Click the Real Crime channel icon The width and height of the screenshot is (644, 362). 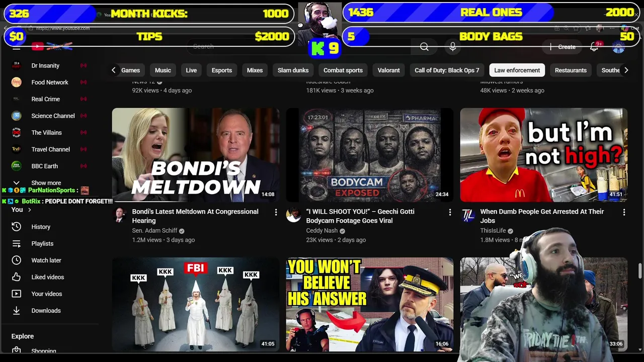pyautogui.click(x=16, y=99)
